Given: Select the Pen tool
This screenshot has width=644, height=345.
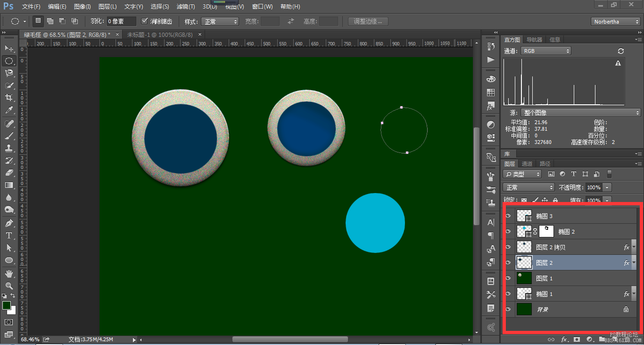Looking at the screenshot, I should (x=9, y=223).
